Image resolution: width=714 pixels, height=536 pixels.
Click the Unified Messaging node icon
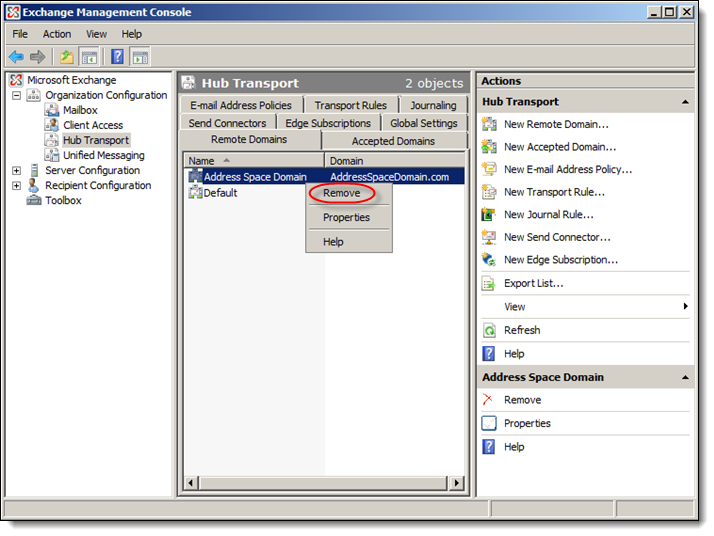tap(51, 155)
